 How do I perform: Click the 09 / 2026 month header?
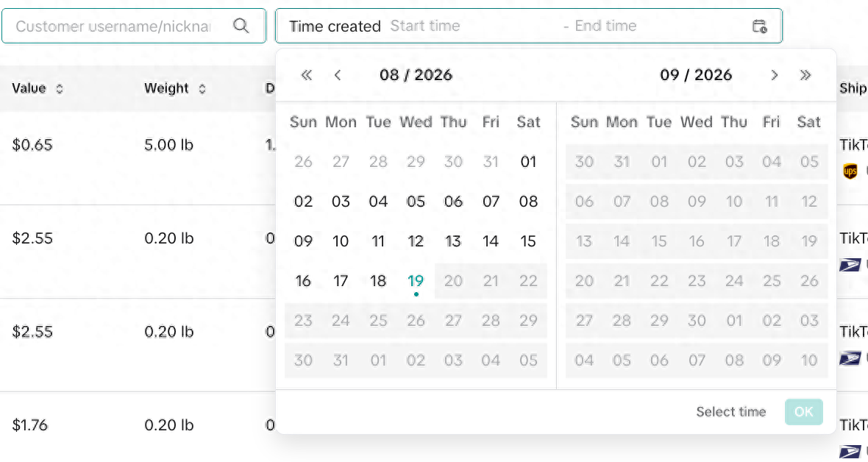[x=696, y=75]
